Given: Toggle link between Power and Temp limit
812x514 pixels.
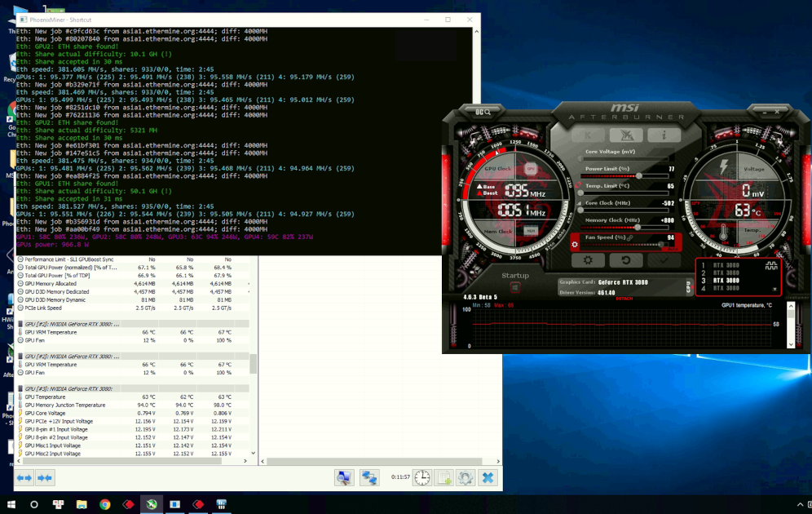Looking at the screenshot, I should coord(577,185).
